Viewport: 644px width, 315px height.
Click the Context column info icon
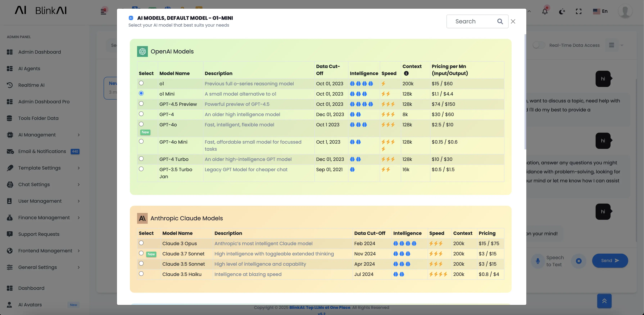[406, 73]
